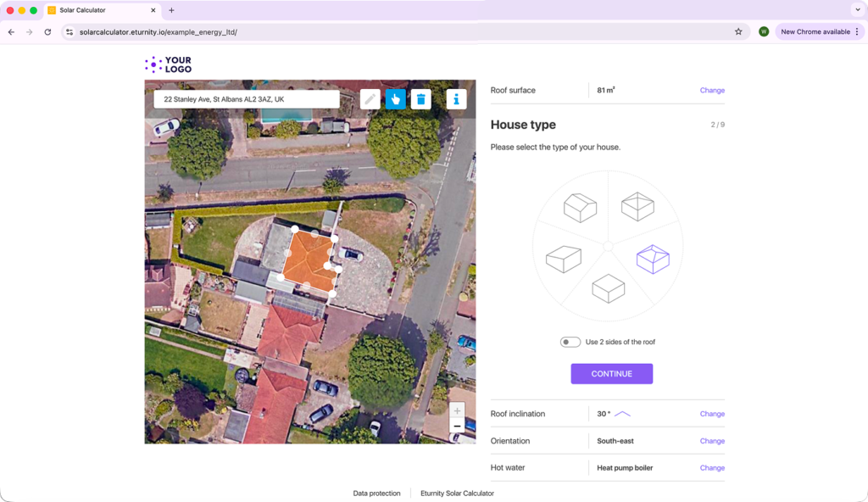Click the trash delete icon on map
Screen dimensions: 868x502
(x=420, y=99)
